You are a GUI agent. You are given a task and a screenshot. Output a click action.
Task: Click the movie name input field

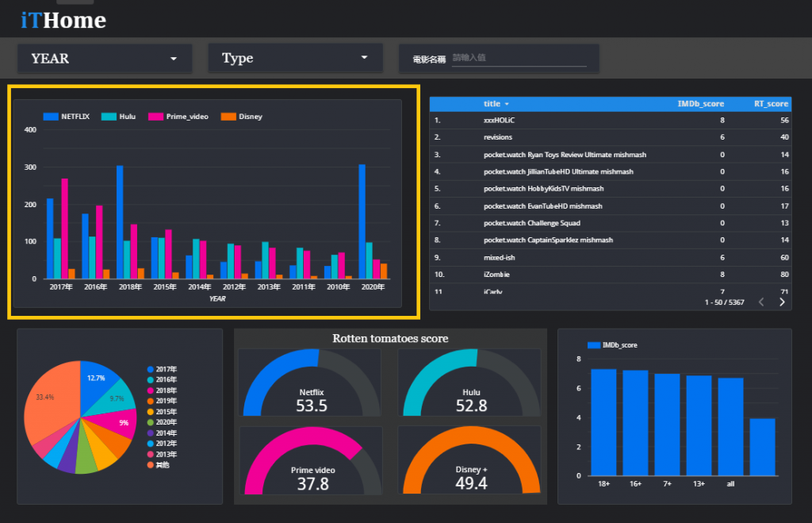click(x=519, y=58)
